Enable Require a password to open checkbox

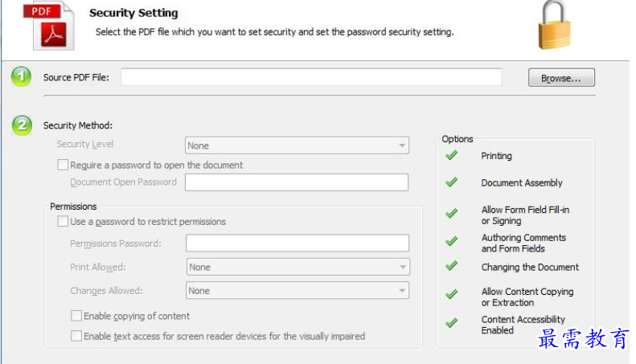pos(63,165)
